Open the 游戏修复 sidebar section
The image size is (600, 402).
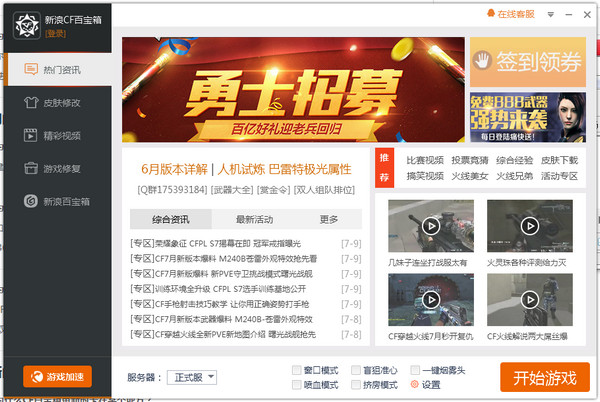(58, 168)
